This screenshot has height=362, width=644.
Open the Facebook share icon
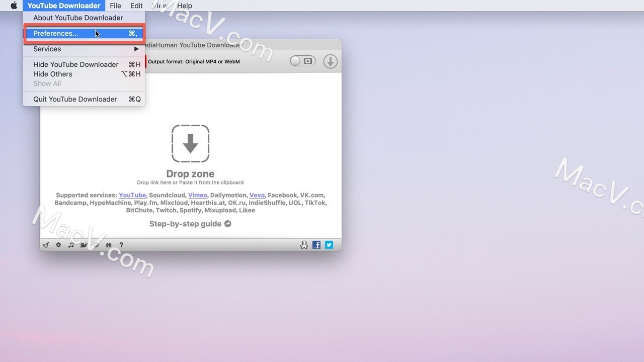316,245
